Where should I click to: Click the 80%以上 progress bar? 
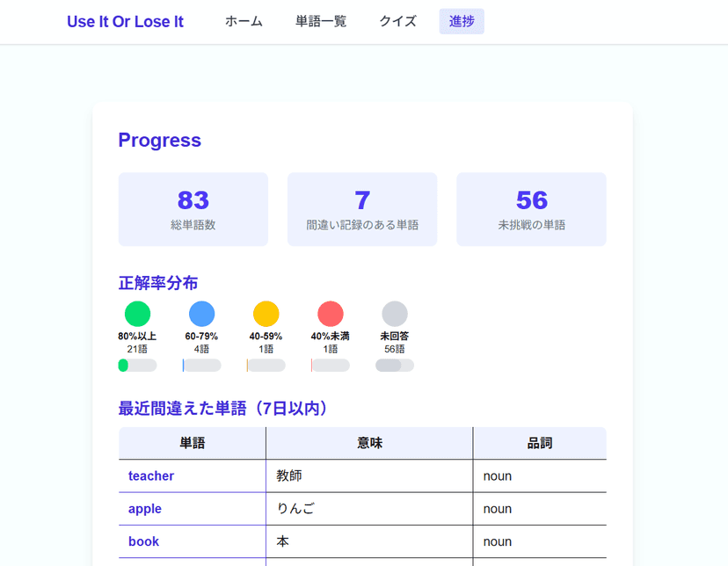pyautogui.click(x=137, y=366)
